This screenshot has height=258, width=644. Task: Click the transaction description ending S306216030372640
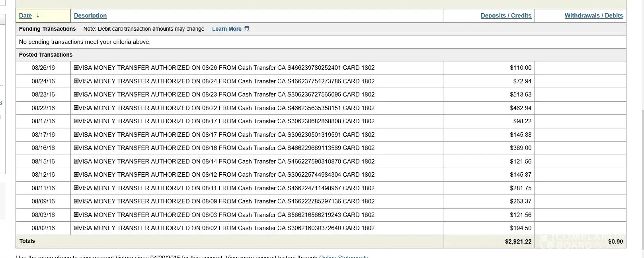tap(226, 228)
